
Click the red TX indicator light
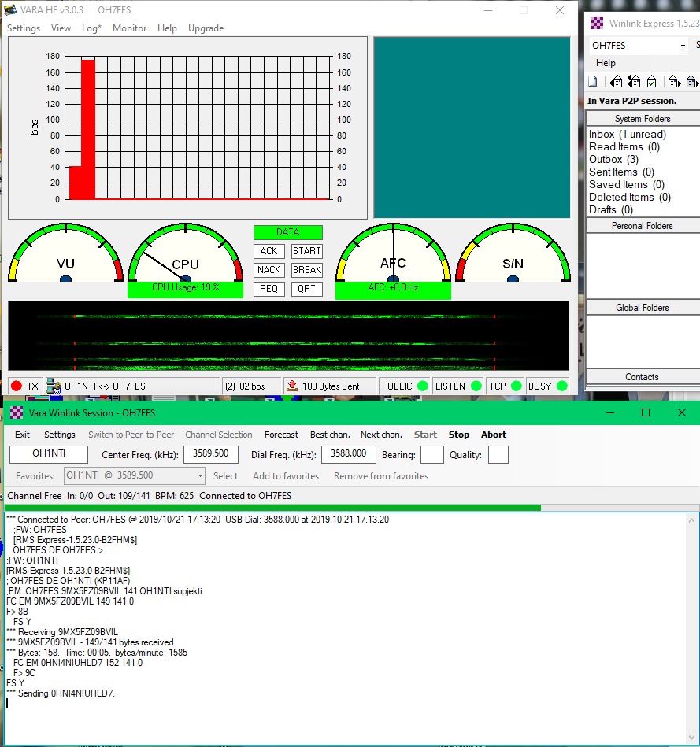pos(17,386)
